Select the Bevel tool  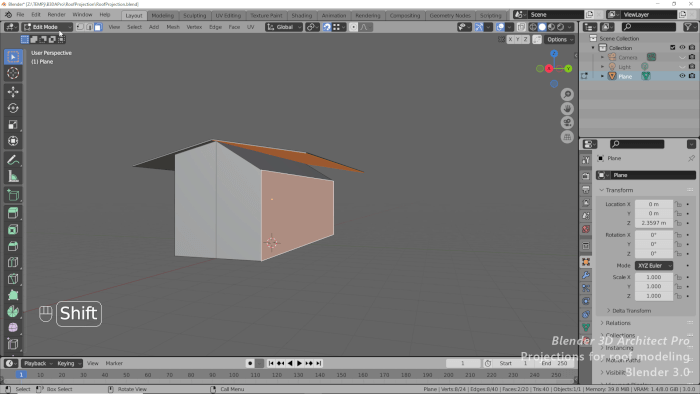(x=13, y=246)
